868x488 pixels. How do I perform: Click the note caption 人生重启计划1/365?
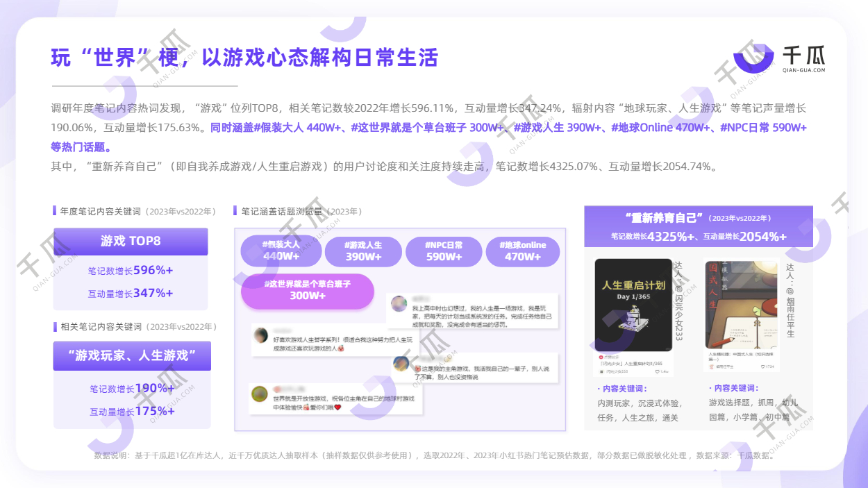click(x=631, y=363)
